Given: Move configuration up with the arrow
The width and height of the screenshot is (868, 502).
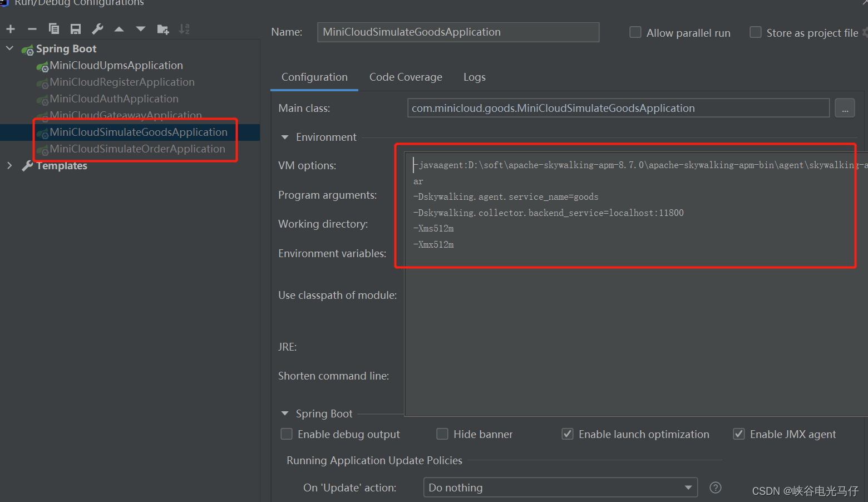Looking at the screenshot, I should [x=119, y=29].
